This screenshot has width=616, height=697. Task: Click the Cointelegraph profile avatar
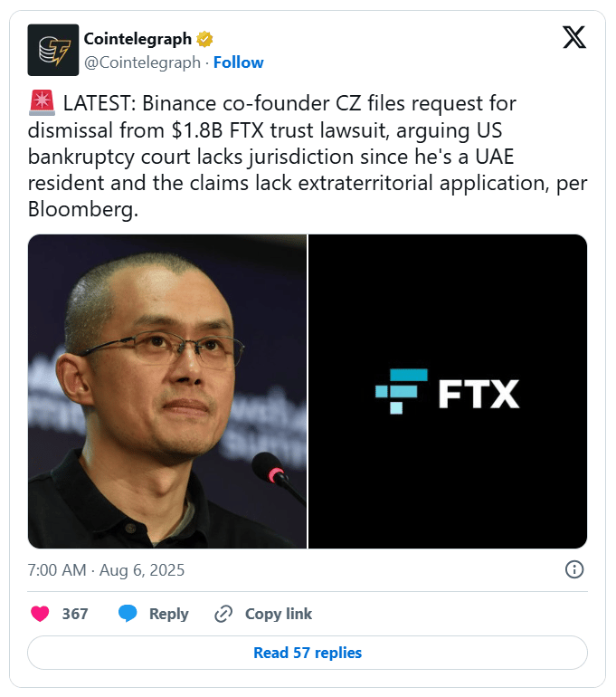click(x=52, y=50)
